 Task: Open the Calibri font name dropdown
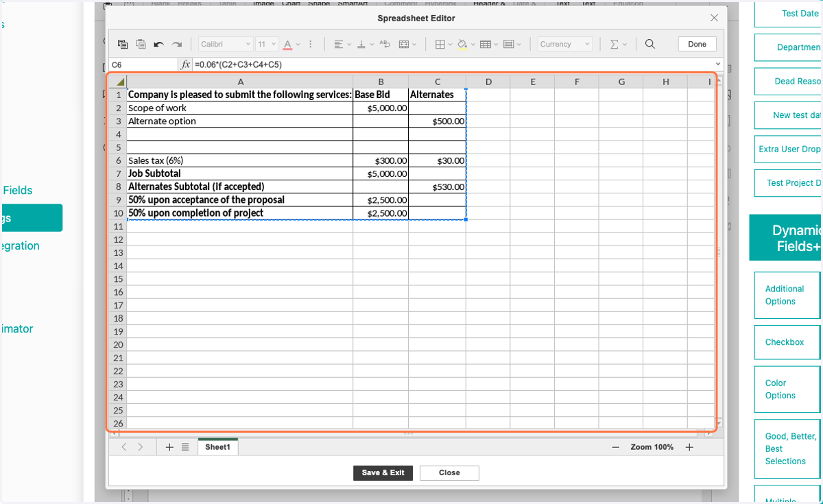coord(226,44)
